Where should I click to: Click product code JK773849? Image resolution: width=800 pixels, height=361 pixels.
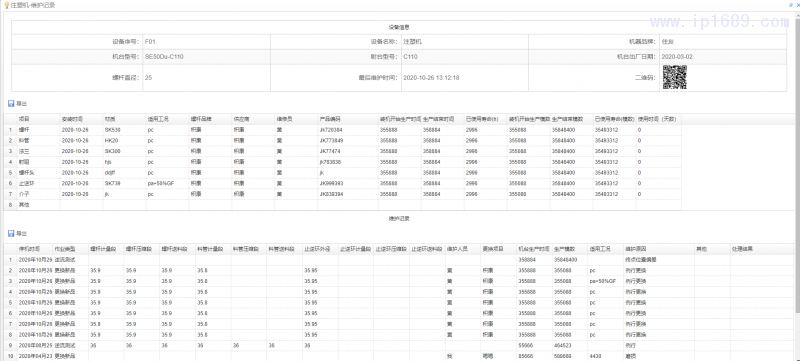tap(331, 140)
